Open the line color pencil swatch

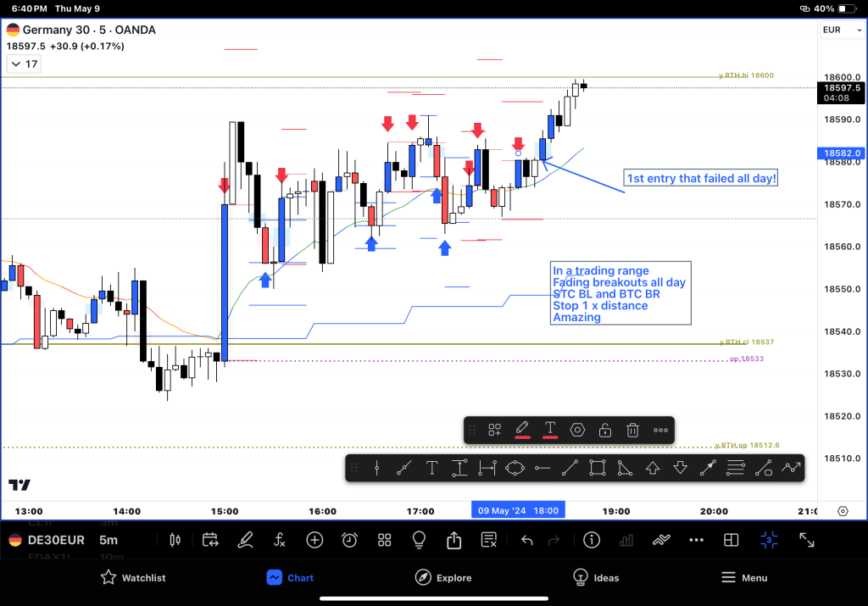pyautogui.click(x=522, y=430)
